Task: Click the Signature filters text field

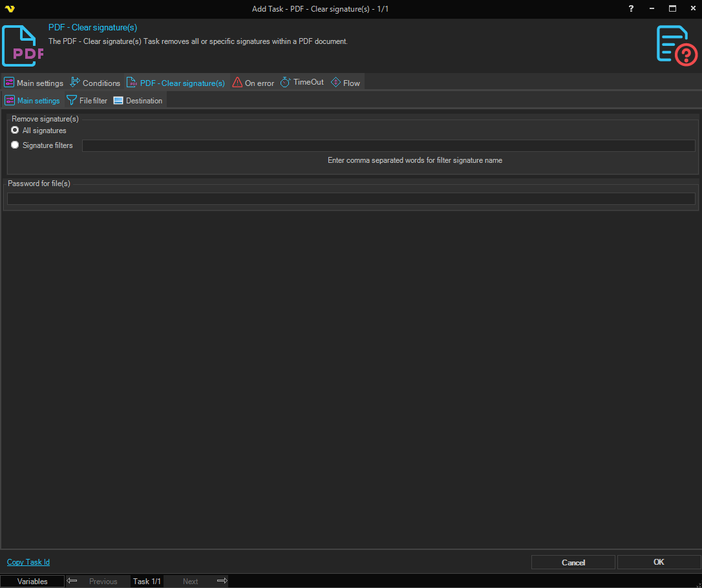Action: [388, 146]
